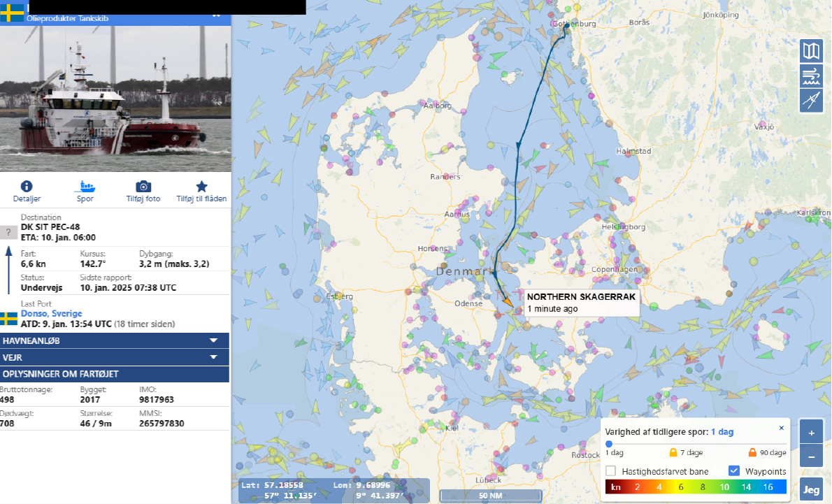Close the track duration panel
This screenshot has width=832, height=504.
coord(782,428)
